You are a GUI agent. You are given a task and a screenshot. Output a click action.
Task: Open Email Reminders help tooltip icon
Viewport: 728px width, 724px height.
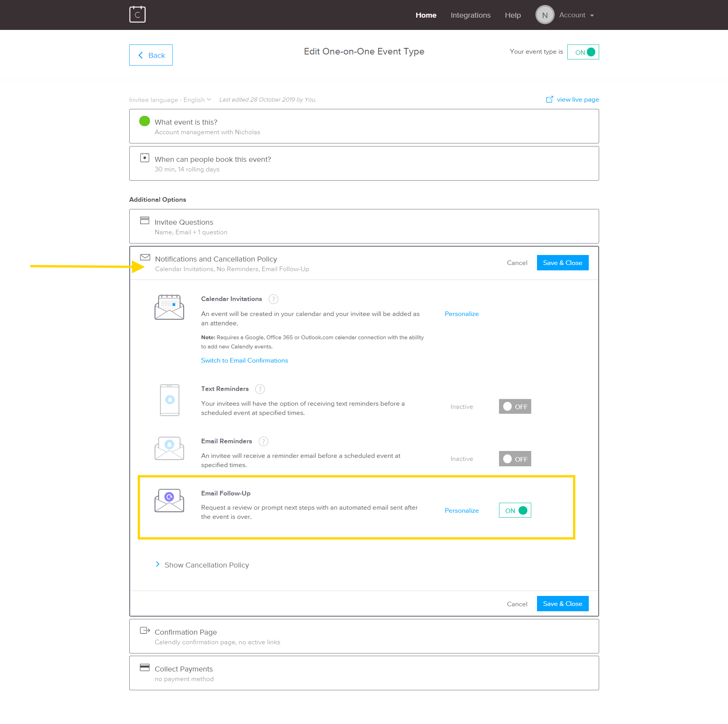click(x=263, y=441)
